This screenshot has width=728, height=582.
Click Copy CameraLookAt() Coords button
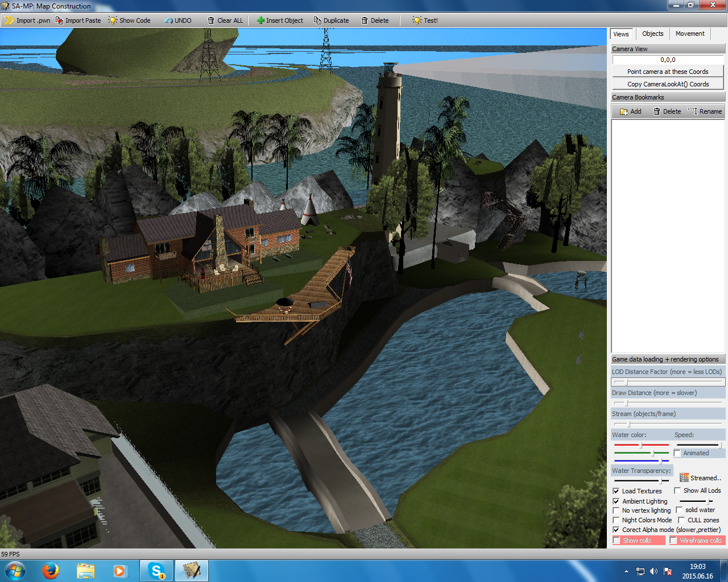[668, 84]
